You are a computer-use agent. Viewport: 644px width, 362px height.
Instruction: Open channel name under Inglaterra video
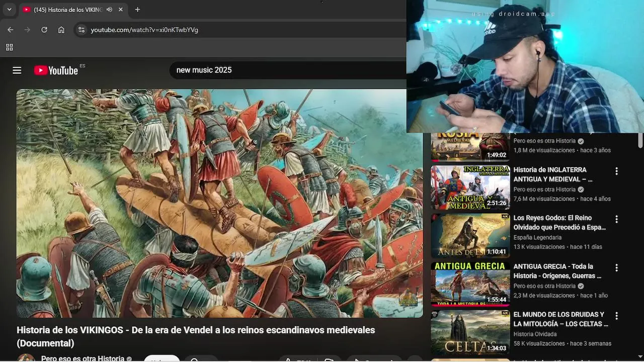[544, 190]
